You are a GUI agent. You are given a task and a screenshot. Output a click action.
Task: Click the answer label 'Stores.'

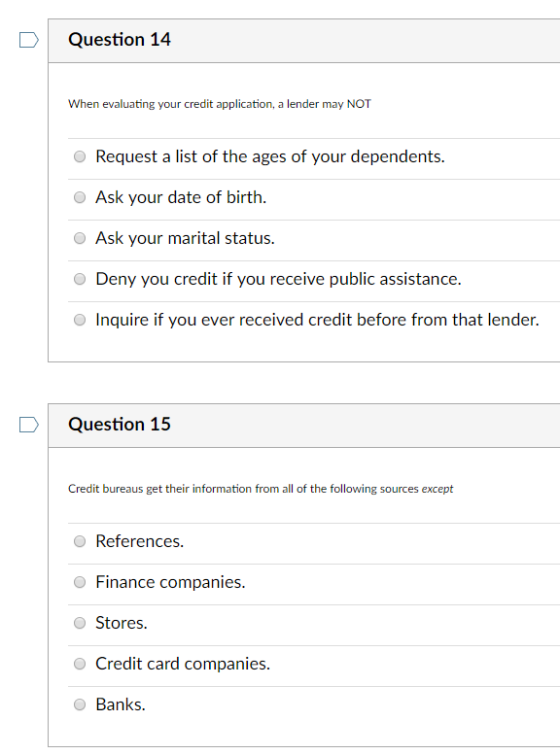(x=121, y=623)
